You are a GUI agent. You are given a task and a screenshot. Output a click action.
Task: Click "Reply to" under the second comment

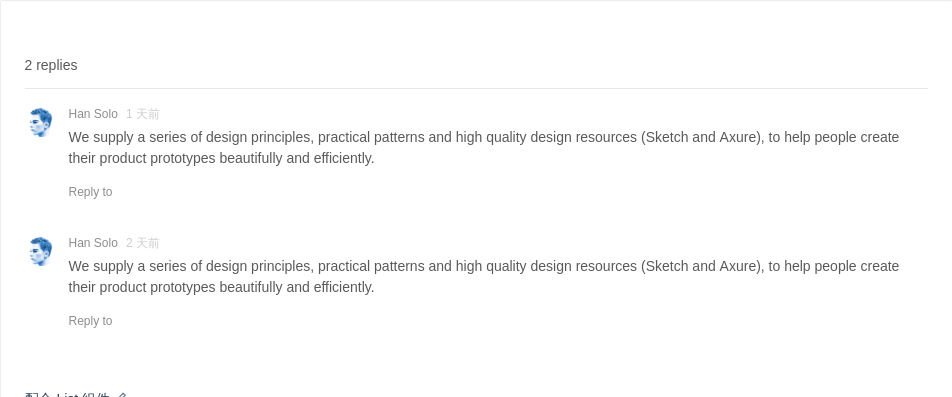(x=90, y=321)
